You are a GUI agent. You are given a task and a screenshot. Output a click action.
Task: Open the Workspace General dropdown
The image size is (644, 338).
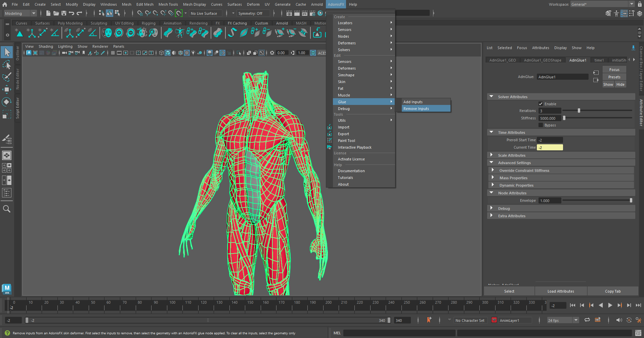pos(602,4)
